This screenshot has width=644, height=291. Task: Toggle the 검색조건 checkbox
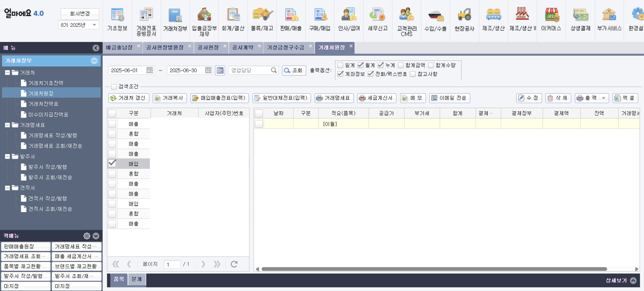pyautogui.click(x=114, y=87)
